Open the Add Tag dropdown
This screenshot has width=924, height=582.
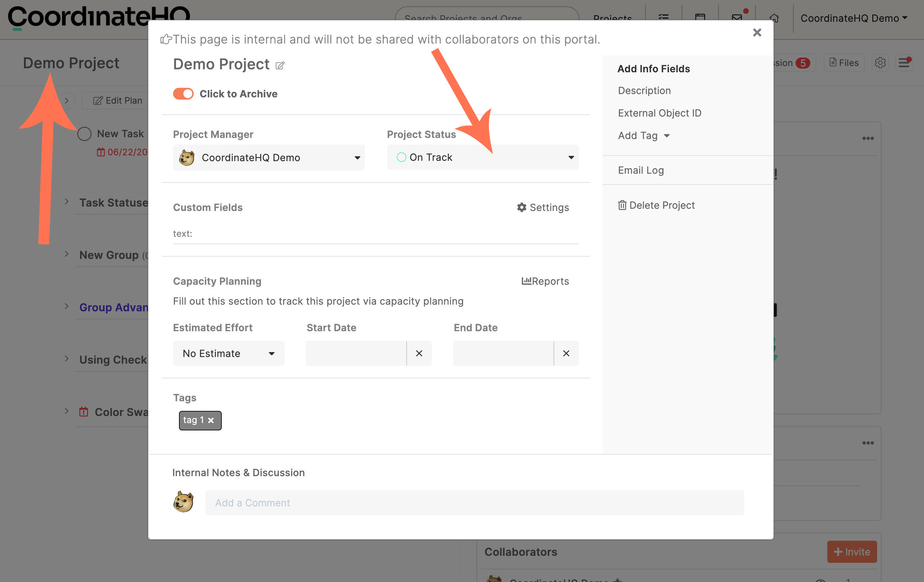click(x=644, y=135)
